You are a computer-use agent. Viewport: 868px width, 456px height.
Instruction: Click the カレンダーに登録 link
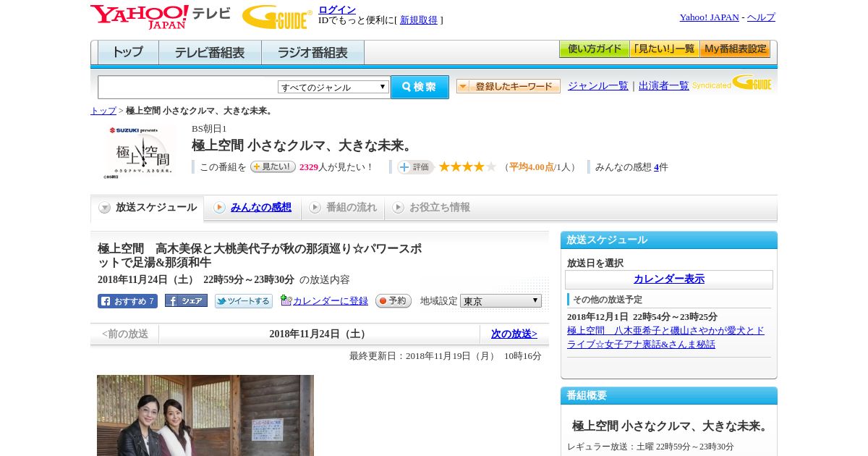(x=330, y=301)
